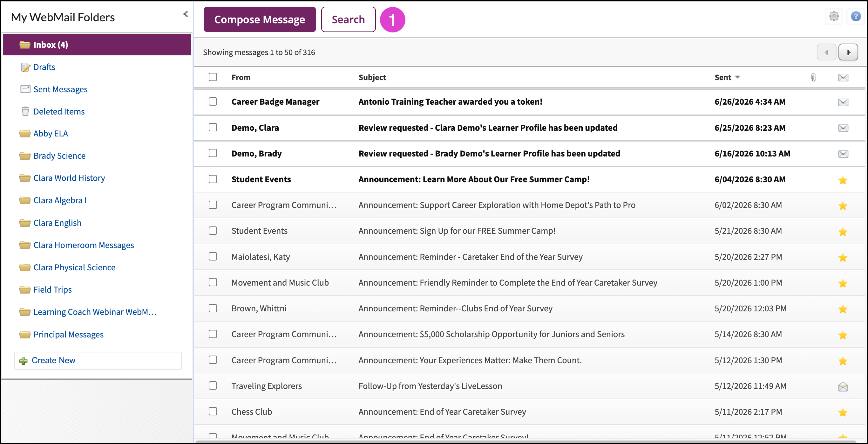Open Clara Homeroom Messages folder
This screenshot has height=444, width=868.
tap(84, 245)
